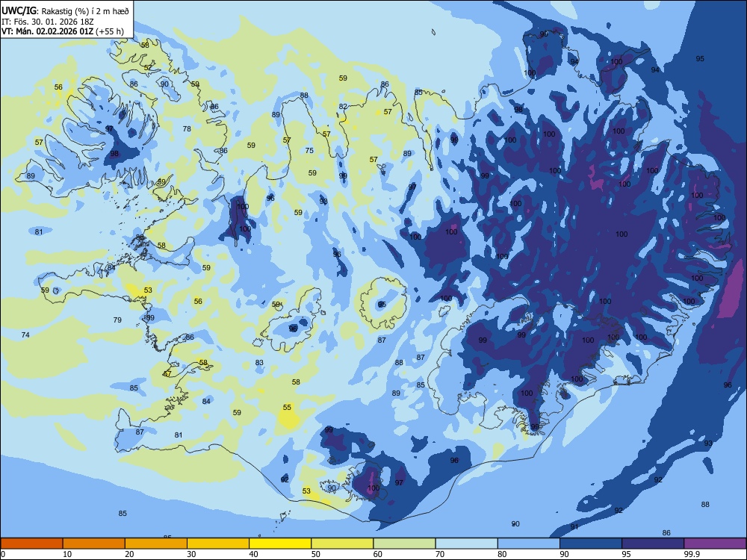Click the map value "78" on the map

pos(187,128)
